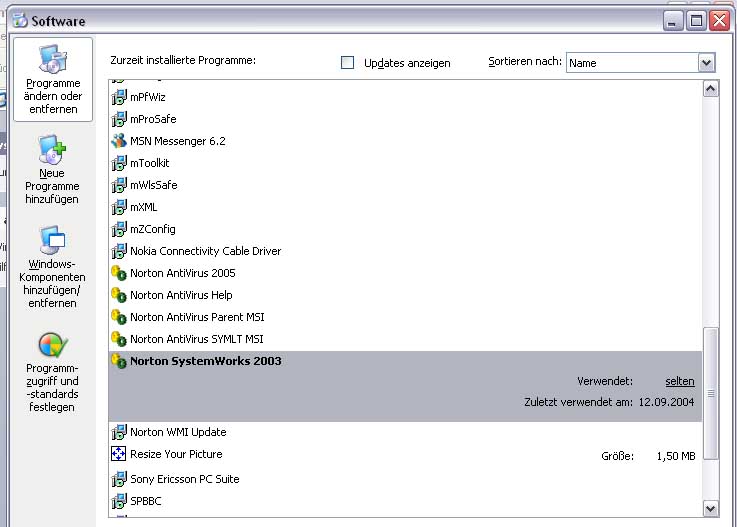Open Programmzugriff und -standards festlegen
This screenshot has width=737, height=527.
[x=52, y=372]
